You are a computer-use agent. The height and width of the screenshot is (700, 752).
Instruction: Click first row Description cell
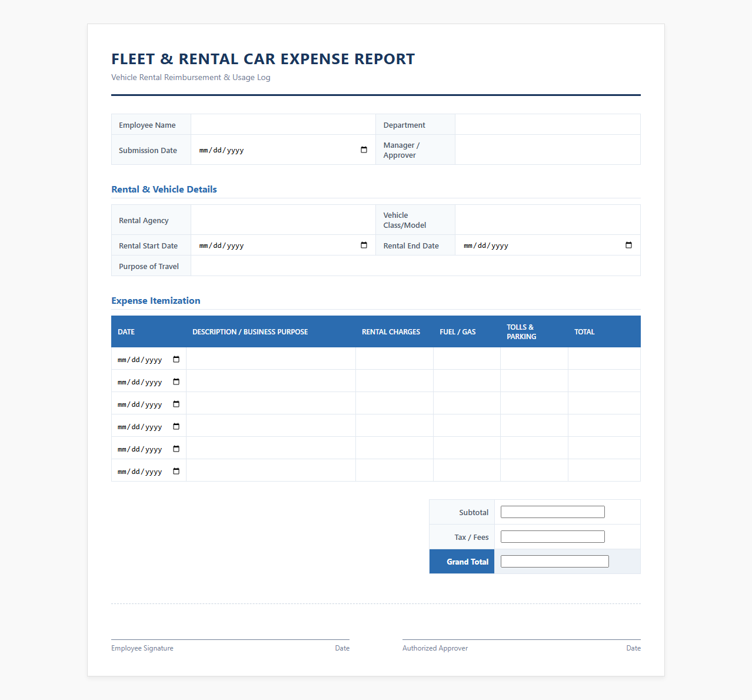point(271,359)
